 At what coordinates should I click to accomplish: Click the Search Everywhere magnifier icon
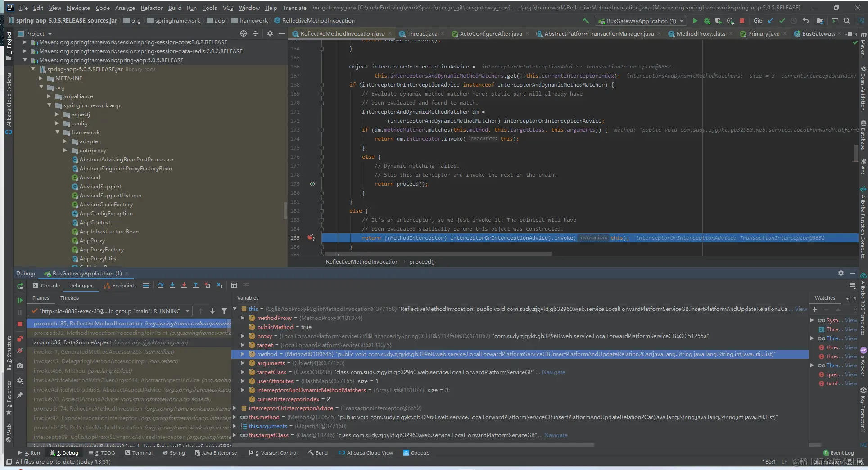[x=847, y=21]
